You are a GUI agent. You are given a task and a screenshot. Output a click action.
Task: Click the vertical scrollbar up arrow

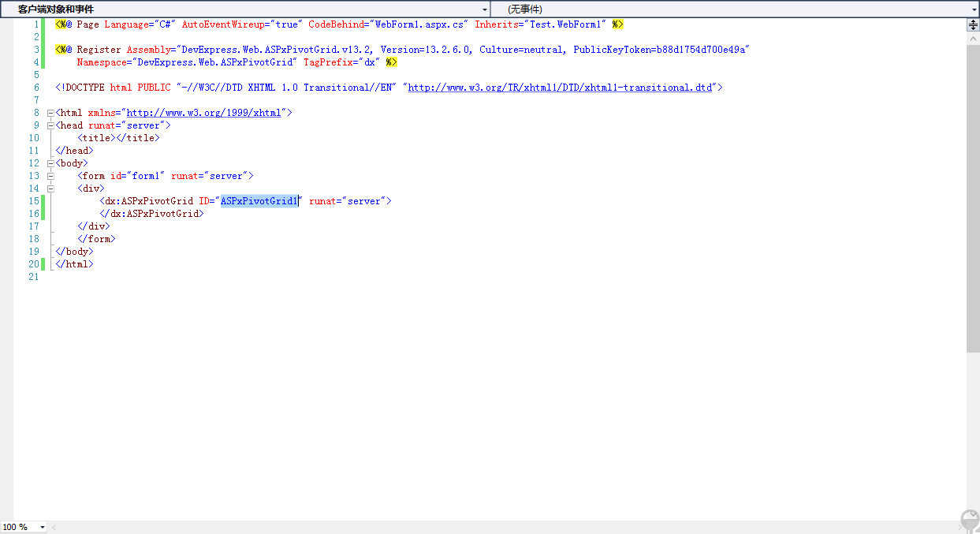(x=973, y=36)
